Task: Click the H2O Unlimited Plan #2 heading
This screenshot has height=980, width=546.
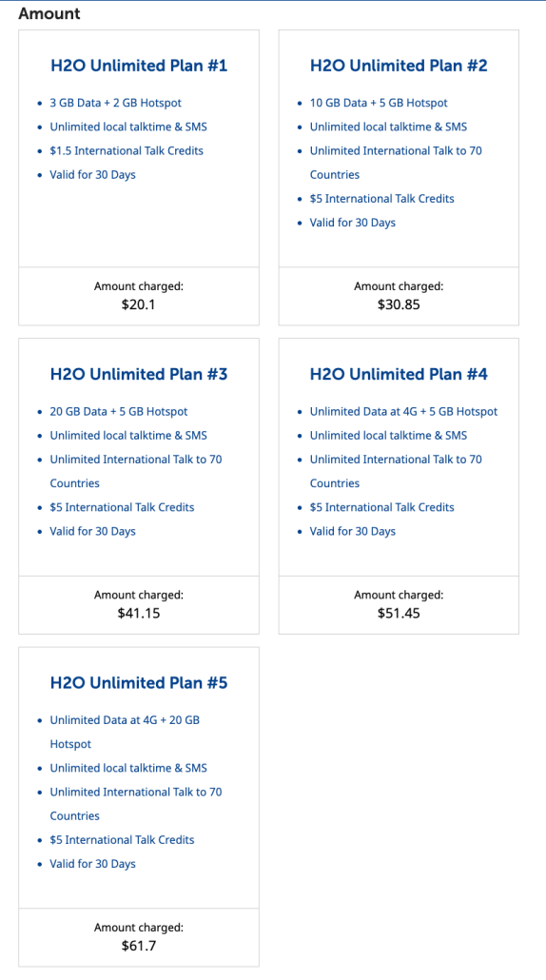Action: pos(399,66)
